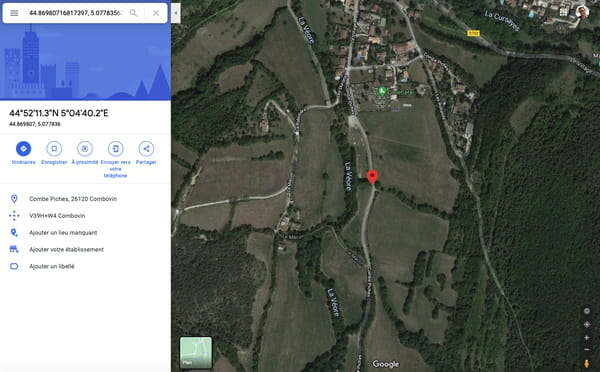
Task: Click the yellow road number shield
Action: point(473,33)
